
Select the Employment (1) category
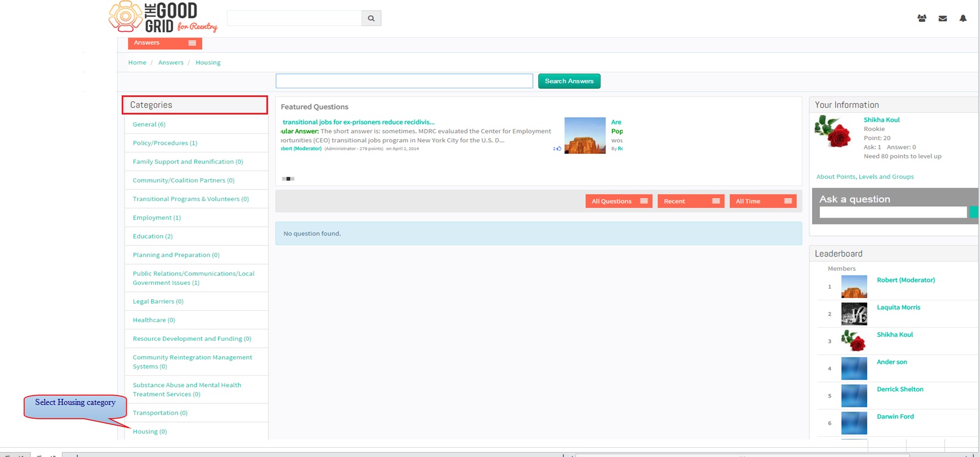(157, 218)
